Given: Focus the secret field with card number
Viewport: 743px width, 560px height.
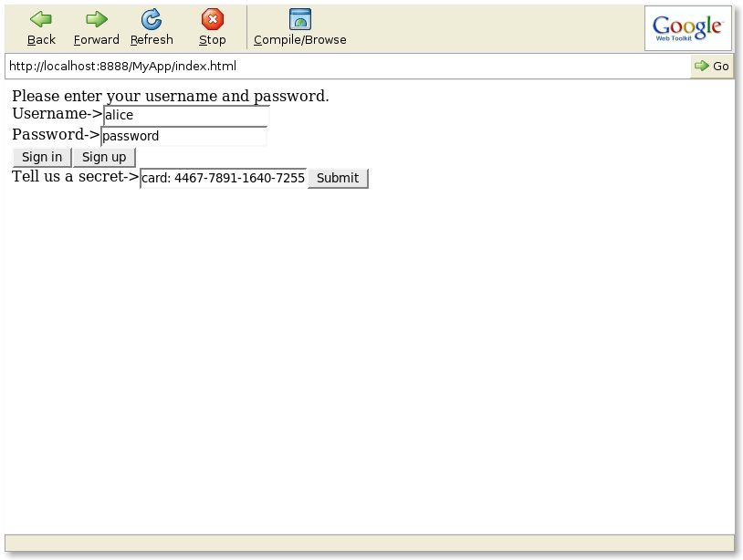Looking at the screenshot, I should tap(224, 179).
